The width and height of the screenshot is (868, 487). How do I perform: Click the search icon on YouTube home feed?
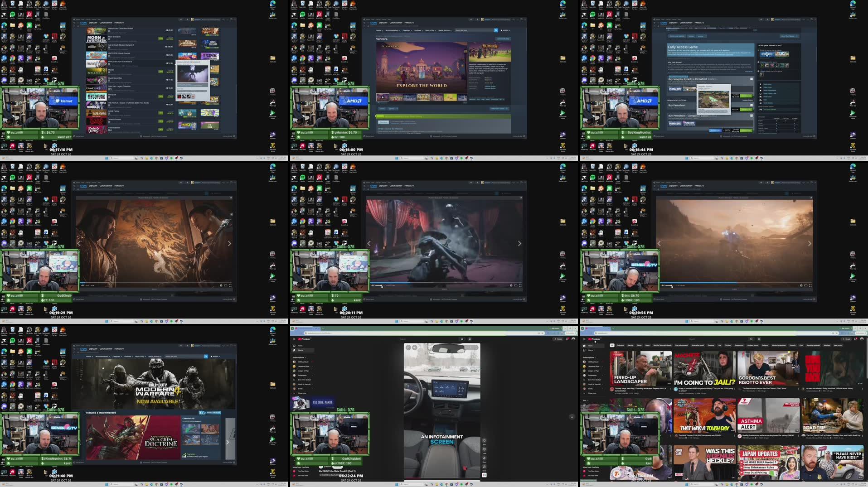coord(751,339)
